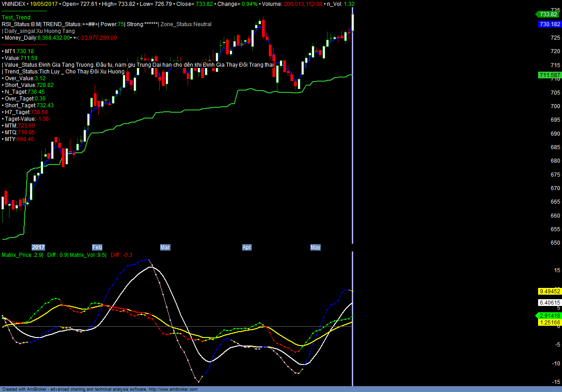This screenshot has height=392, width=562.
Task: Click the MTY 668.46 value line
Action: click(18, 139)
